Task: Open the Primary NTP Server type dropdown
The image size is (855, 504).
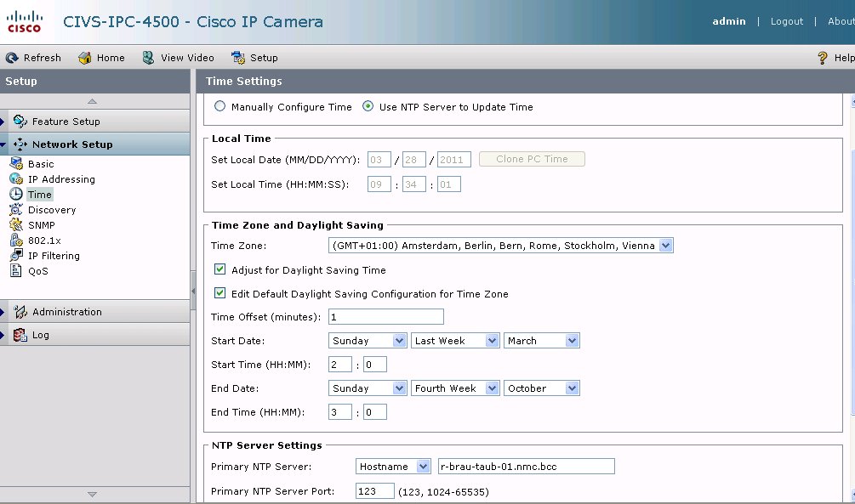Action: (x=423, y=466)
